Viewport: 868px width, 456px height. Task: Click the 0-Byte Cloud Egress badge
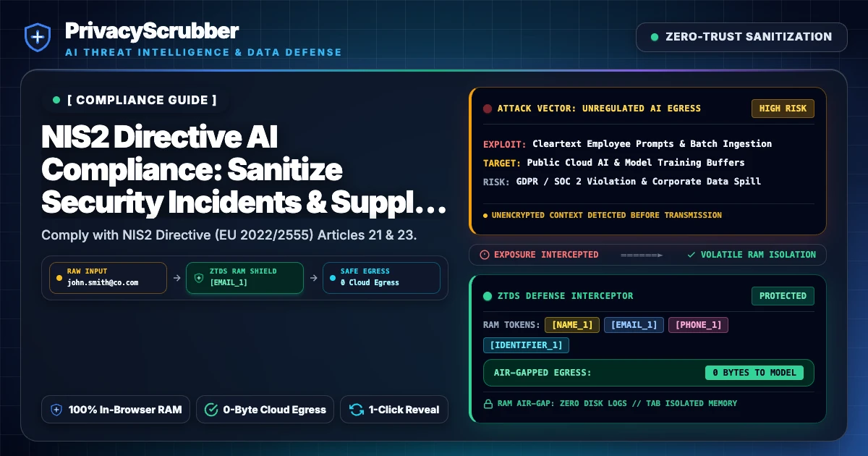(x=265, y=410)
